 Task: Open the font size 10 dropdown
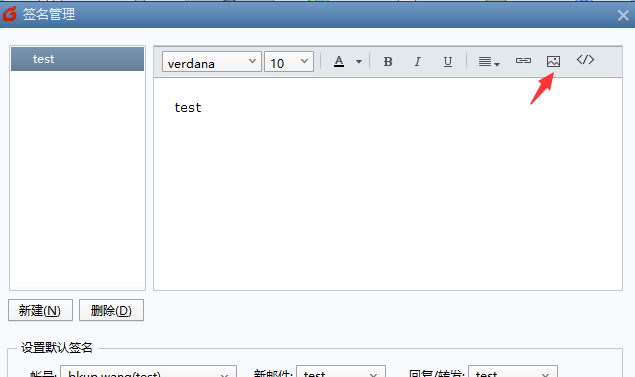point(289,62)
